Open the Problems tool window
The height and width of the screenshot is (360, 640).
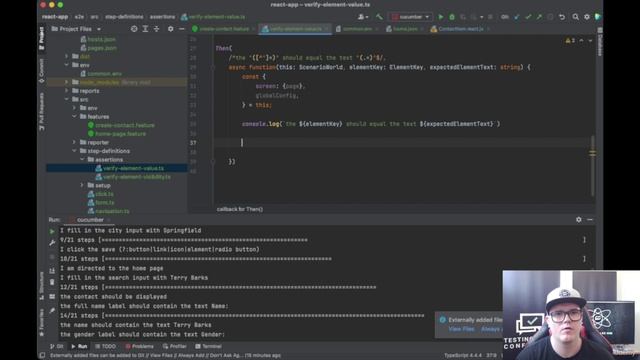click(x=139, y=346)
